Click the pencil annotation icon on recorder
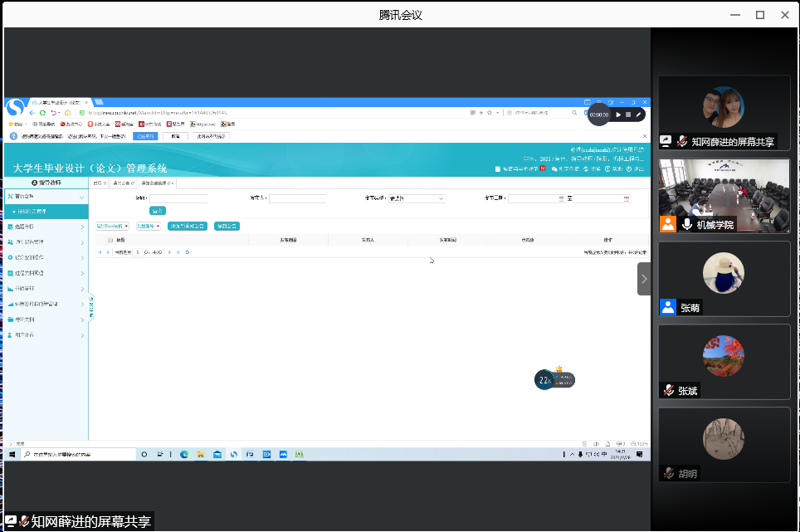The width and height of the screenshot is (800, 532). point(638,115)
